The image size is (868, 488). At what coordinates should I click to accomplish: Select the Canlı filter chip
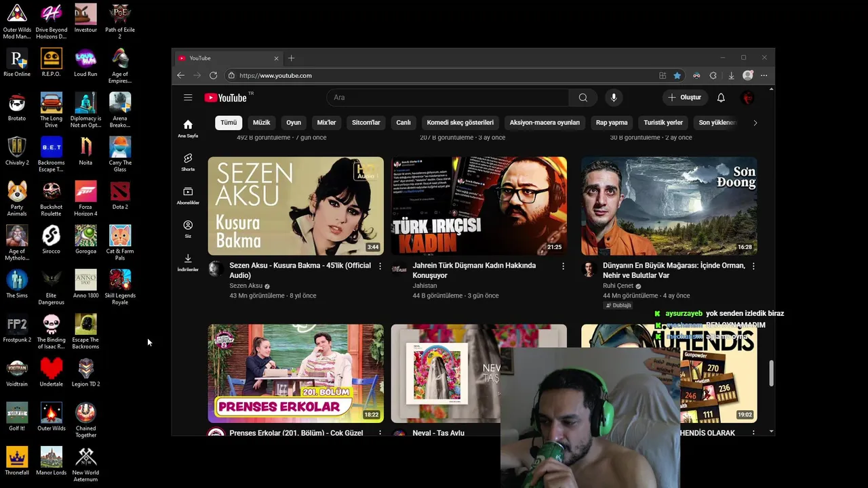point(403,123)
